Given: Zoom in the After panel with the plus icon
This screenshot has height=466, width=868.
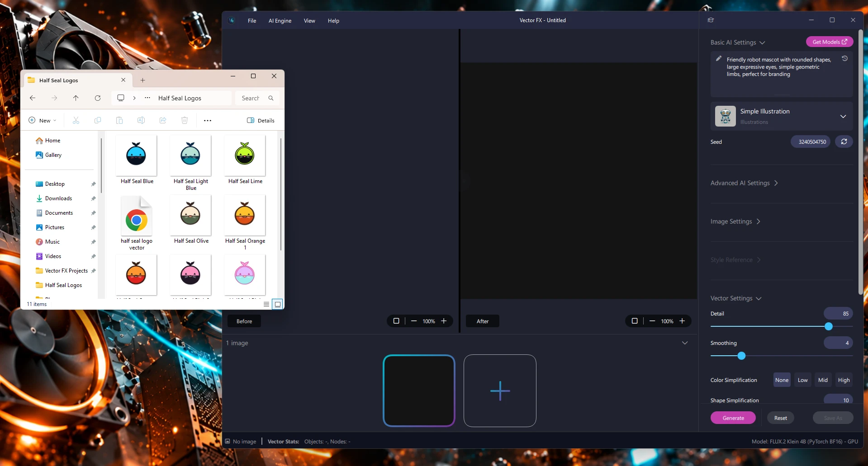Looking at the screenshot, I should [x=682, y=321].
